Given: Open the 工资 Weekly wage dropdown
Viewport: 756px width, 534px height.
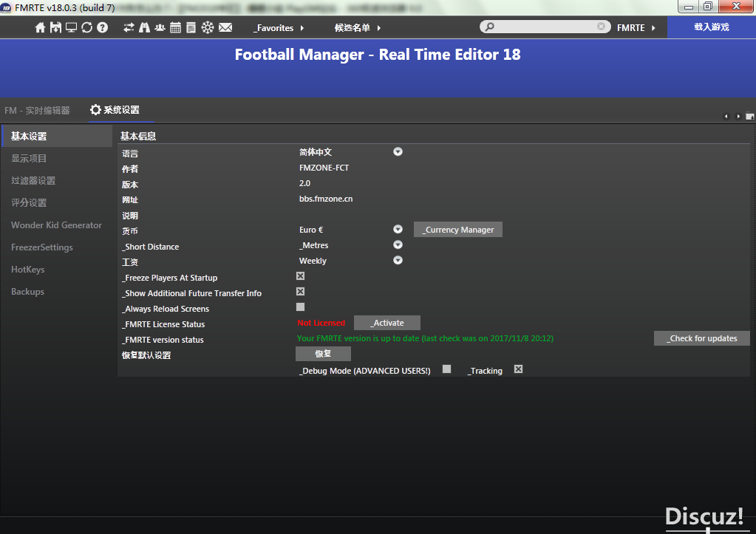Looking at the screenshot, I should pos(398,260).
